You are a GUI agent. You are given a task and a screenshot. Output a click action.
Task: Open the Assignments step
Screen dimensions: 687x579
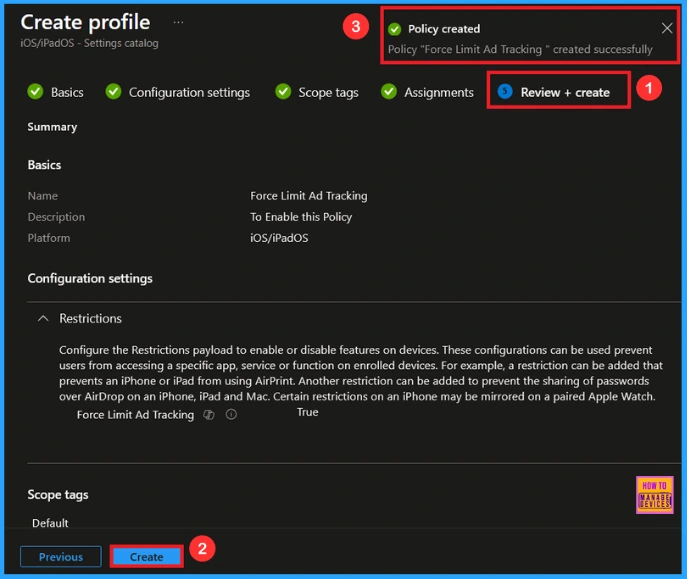pyautogui.click(x=439, y=92)
